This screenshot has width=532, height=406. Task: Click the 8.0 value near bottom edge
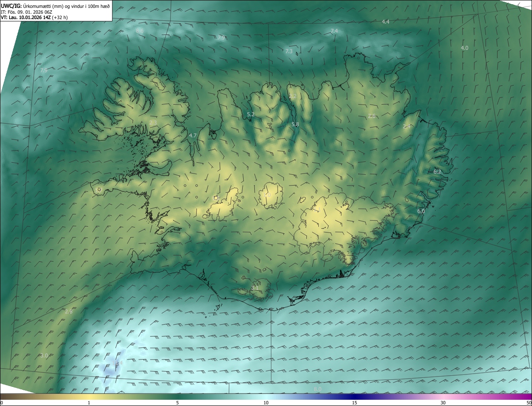click(x=318, y=389)
